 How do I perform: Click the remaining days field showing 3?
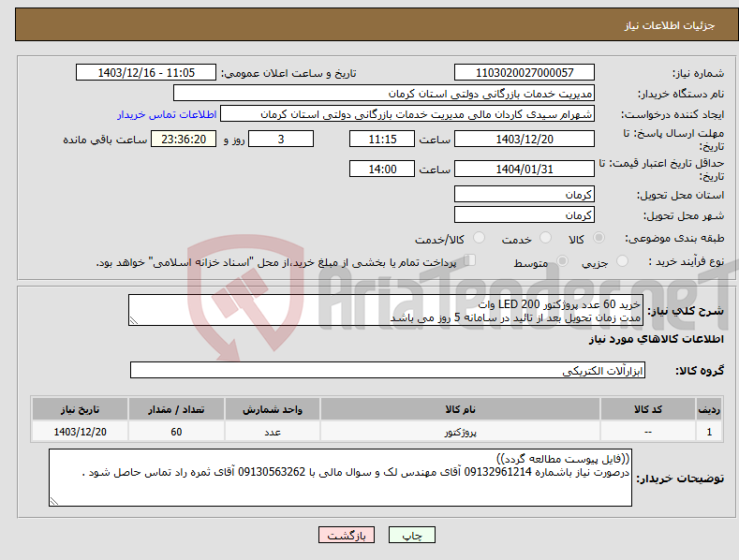tap(281, 139)
